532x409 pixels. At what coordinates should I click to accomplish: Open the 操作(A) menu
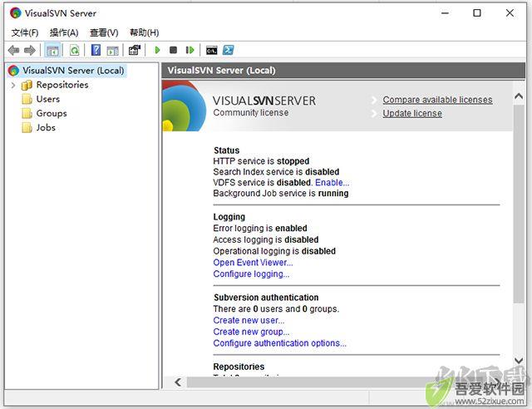click(x=64, y=32)
